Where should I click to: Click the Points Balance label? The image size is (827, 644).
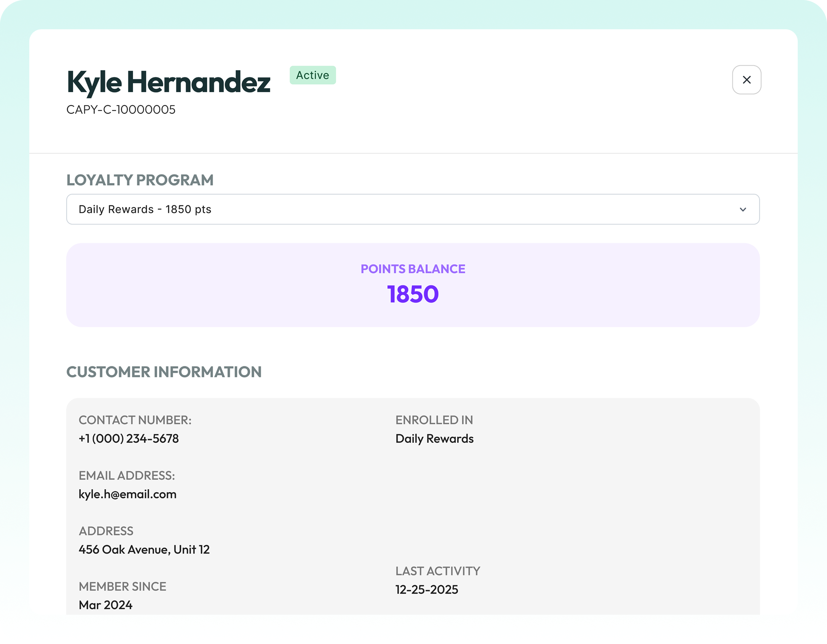(x=413, y=269)
